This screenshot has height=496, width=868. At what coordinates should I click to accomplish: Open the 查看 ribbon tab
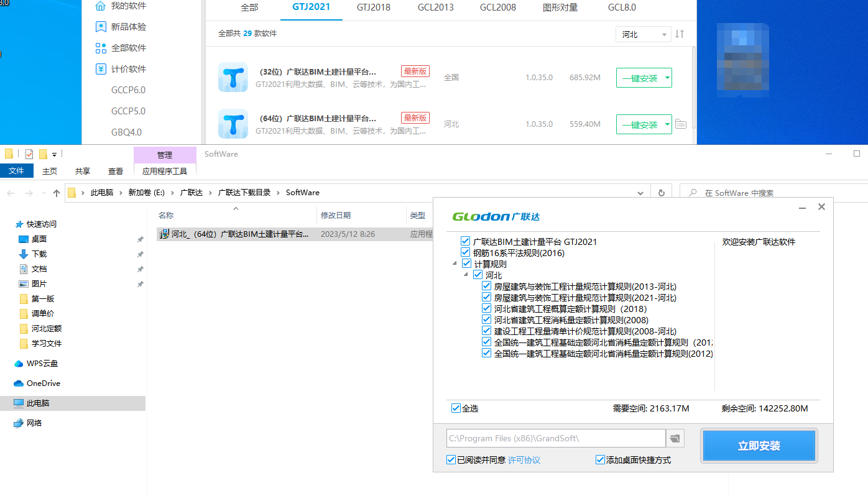(116, 171)
